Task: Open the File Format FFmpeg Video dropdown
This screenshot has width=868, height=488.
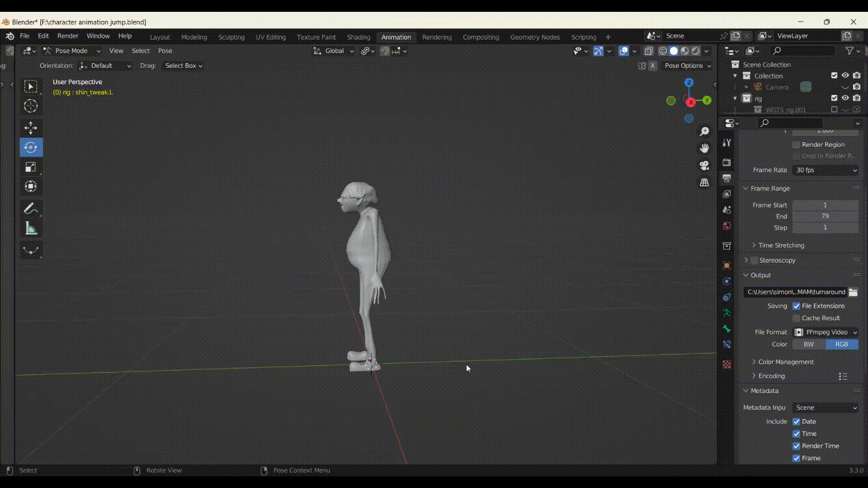Action: point(826,332)
